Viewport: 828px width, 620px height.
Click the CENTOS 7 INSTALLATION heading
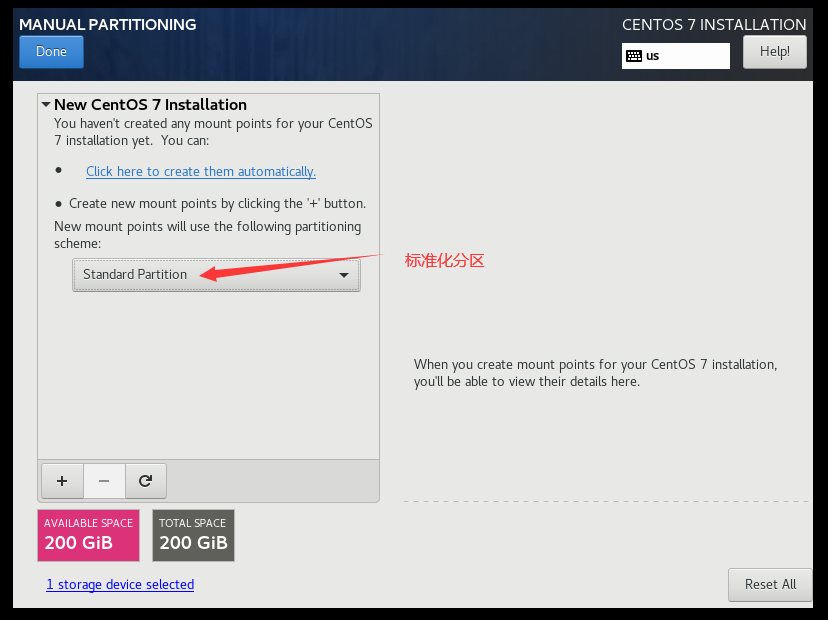714,25
